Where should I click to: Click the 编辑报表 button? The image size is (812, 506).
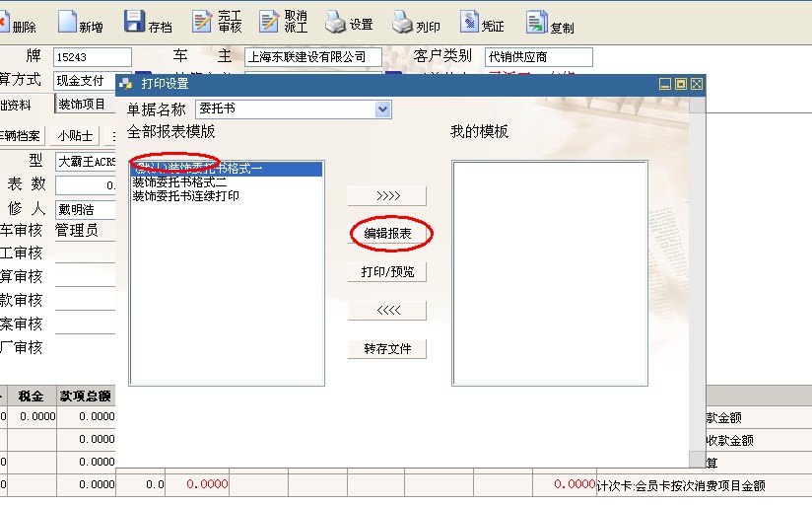click(387, 234)
